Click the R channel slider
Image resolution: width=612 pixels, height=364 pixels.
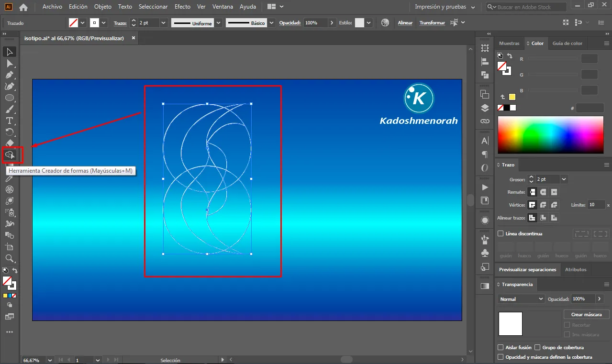coord(553,59)
